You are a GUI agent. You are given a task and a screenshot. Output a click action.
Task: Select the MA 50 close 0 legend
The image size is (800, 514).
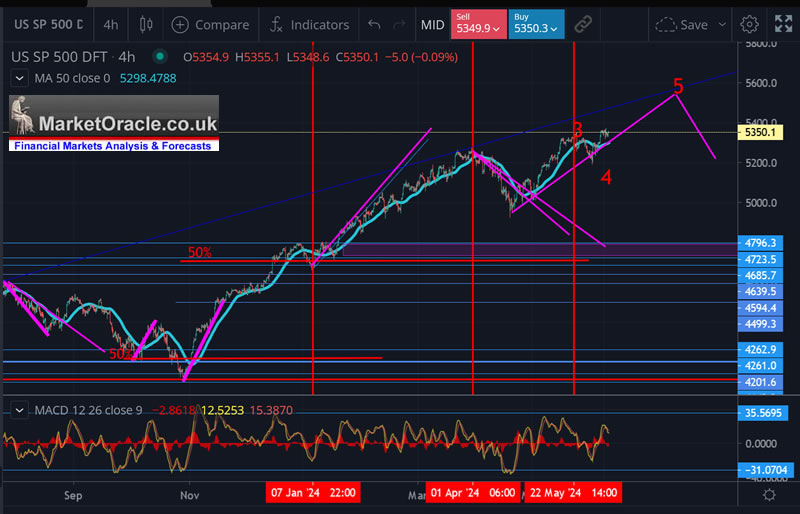pos(72,79)
